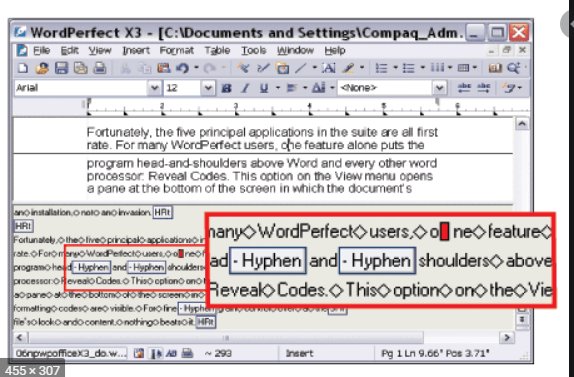The height and width of the screenshot is (377, 574).
Task: Click the New blank document icon
Action: click(x=23, y=68)
